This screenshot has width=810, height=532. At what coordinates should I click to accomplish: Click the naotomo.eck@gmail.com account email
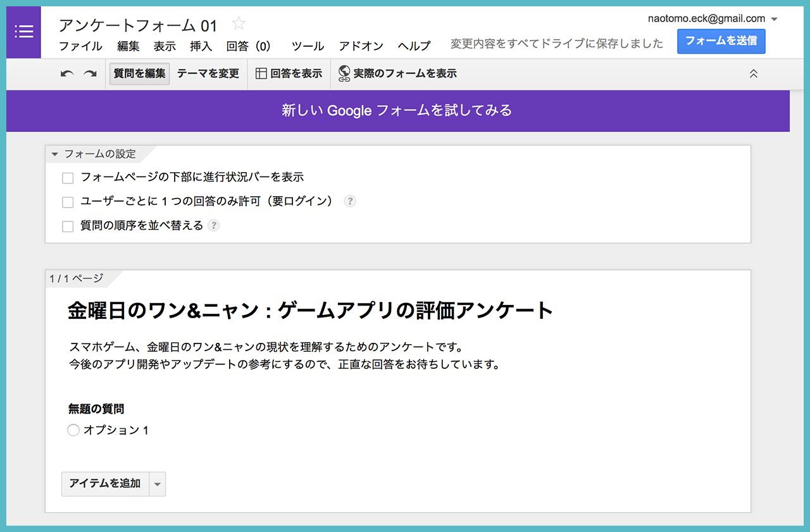706,19
